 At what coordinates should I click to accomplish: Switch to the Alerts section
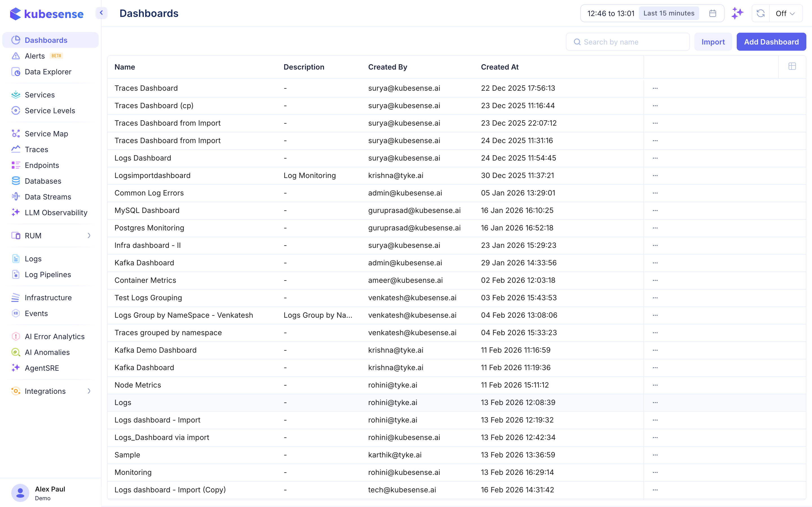coord(35,56)
